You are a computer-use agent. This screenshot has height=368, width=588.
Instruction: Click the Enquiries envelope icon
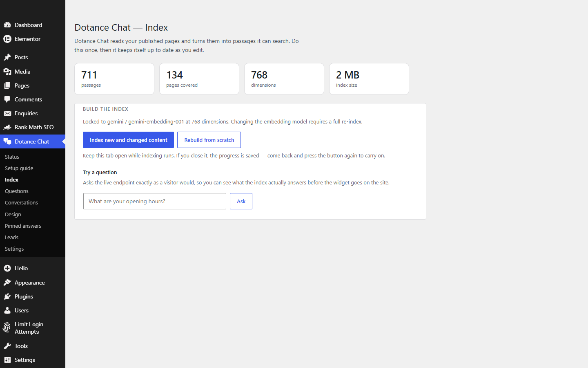coord(7,113)
